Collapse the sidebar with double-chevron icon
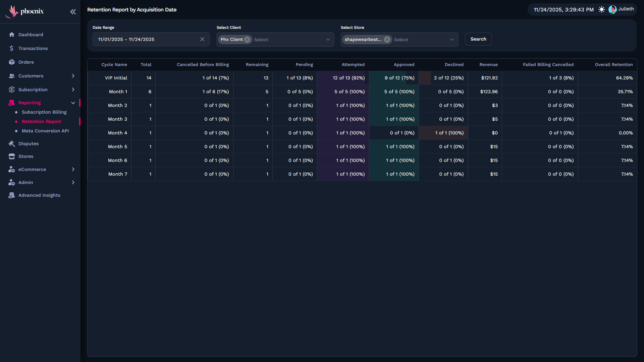The height and width of the screenshot is (362, 644). click(x=73, y=12)
